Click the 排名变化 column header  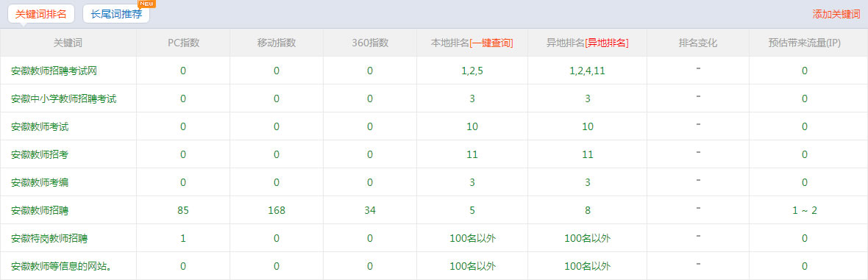[698, 43]
